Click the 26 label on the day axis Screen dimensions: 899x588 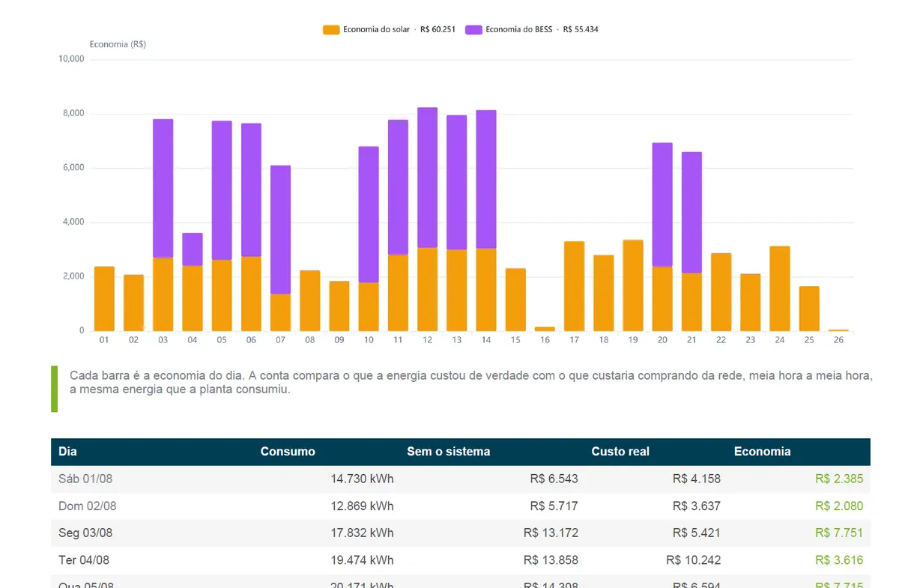838,340
